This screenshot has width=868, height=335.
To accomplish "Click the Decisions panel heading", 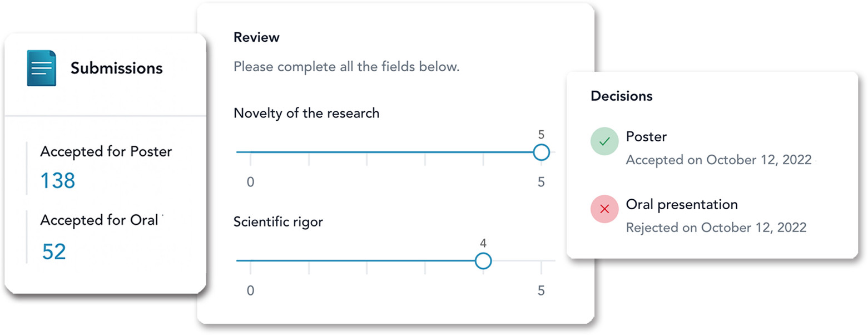I will (621, 96).
